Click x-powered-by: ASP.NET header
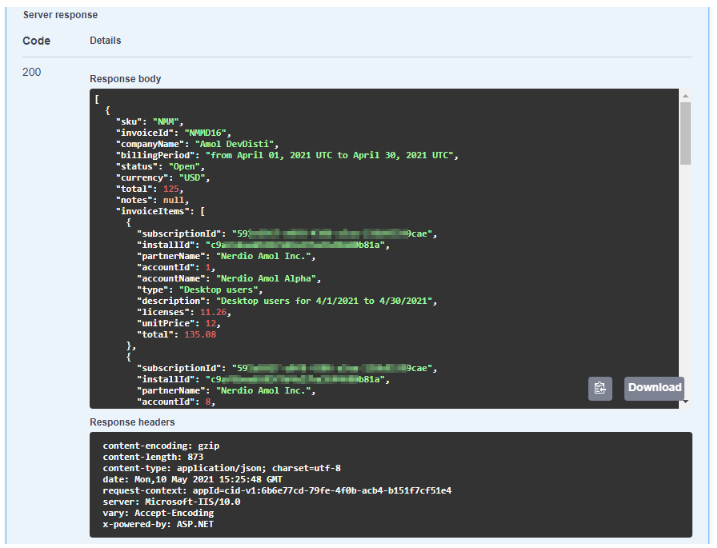Viewport: 717px width, 548px height. coord(158,524)
